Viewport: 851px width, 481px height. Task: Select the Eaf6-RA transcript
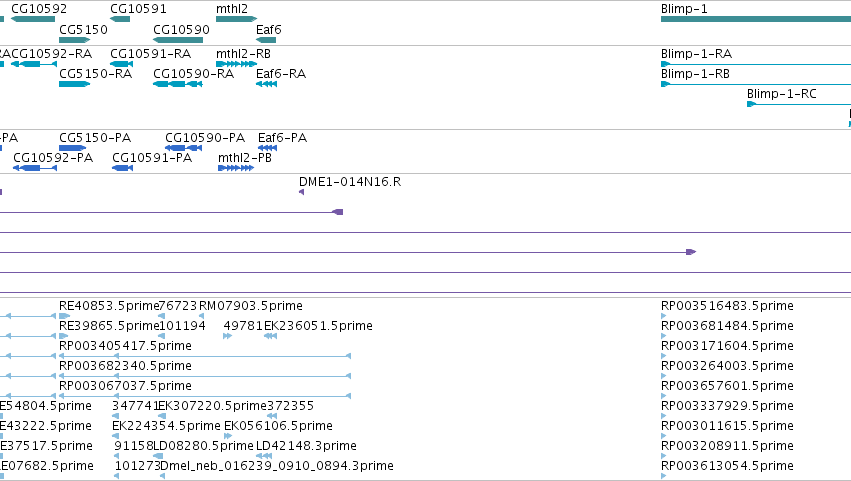(281, 74)
